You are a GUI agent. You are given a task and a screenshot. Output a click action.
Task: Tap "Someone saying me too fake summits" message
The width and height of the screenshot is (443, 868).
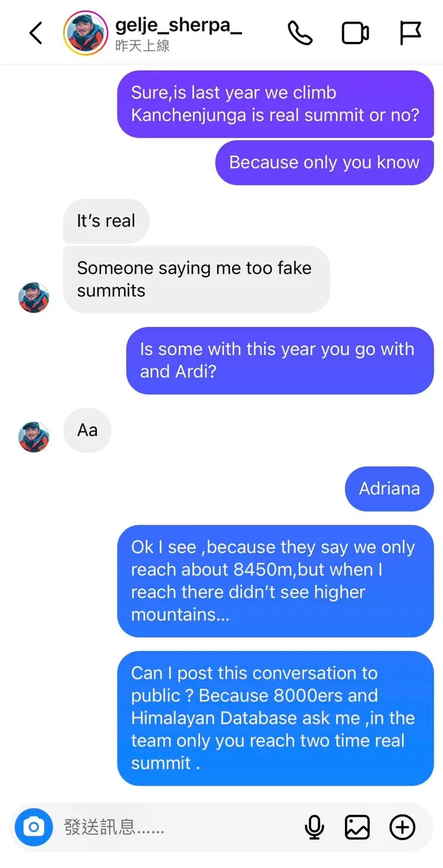tap(196, 279)
